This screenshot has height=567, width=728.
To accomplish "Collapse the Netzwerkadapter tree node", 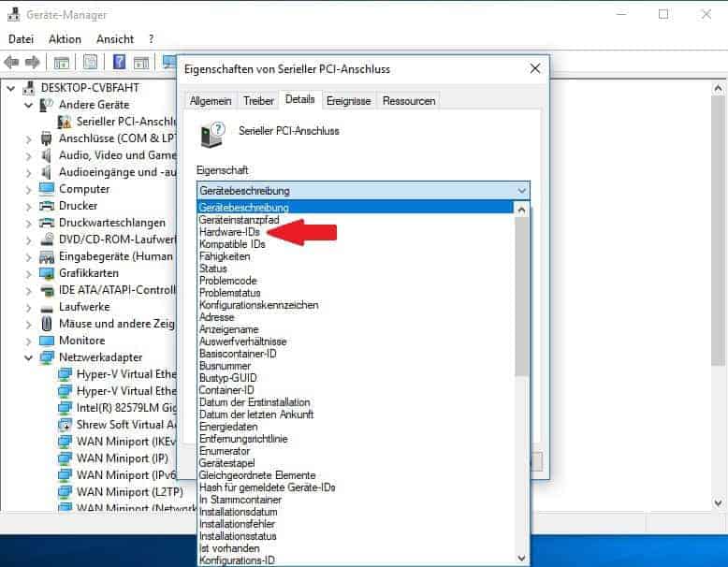I will point(29,357).
